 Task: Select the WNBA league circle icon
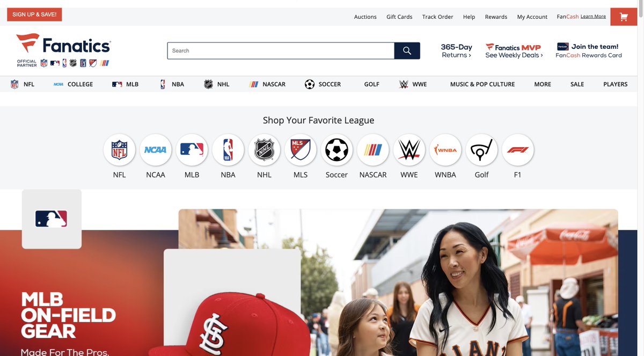tap(445, 150)
